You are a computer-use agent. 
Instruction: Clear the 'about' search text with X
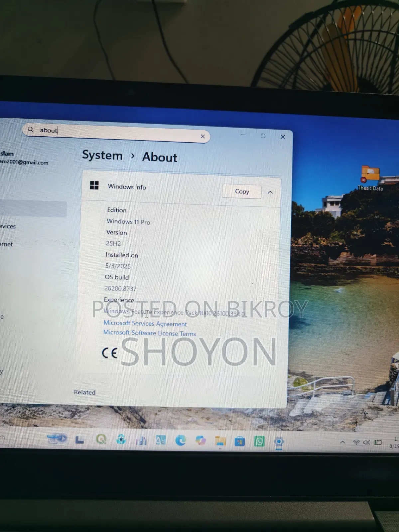click(x=202, y=136)
